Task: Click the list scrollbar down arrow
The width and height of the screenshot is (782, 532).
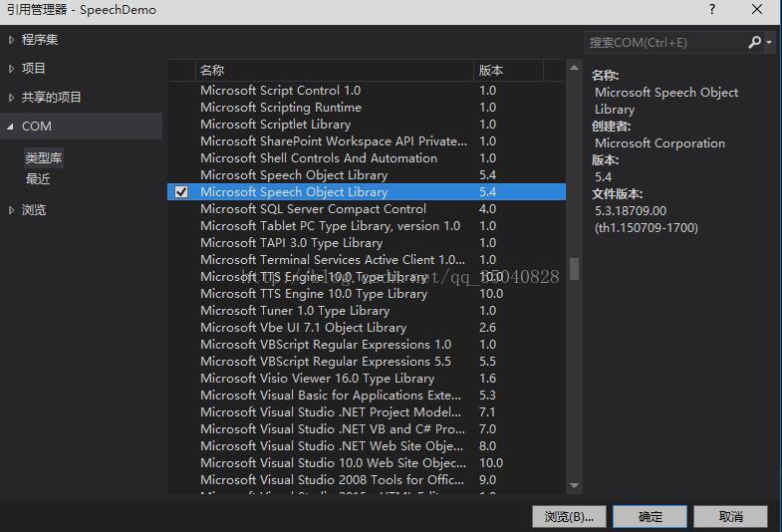Action: pos(574,485)
